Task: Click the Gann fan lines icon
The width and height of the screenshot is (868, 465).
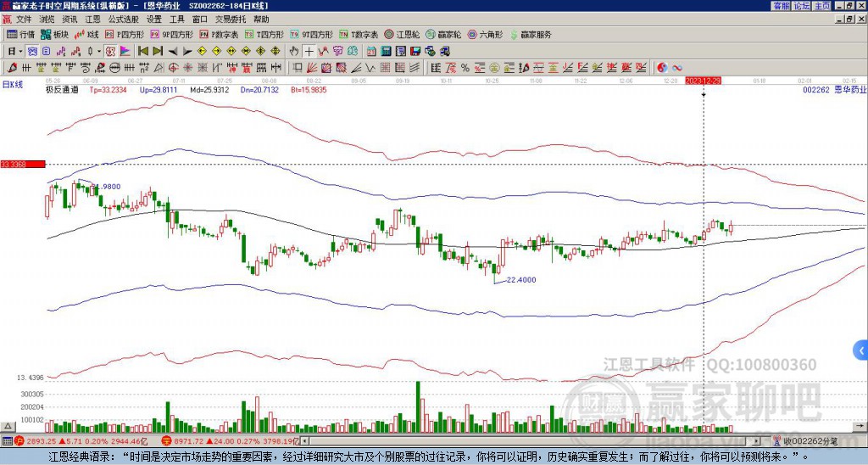Action: [x=312, y=68]
